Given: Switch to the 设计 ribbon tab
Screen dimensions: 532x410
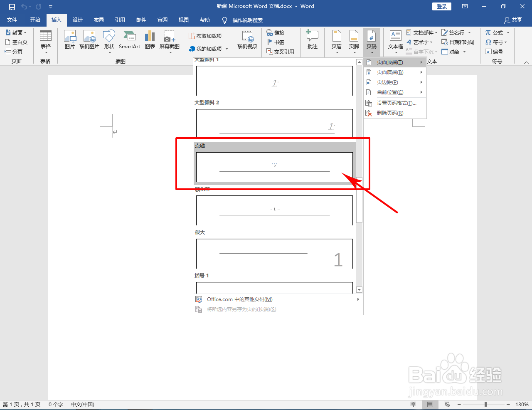Looking at the screenshot, I should click(77, 20).
